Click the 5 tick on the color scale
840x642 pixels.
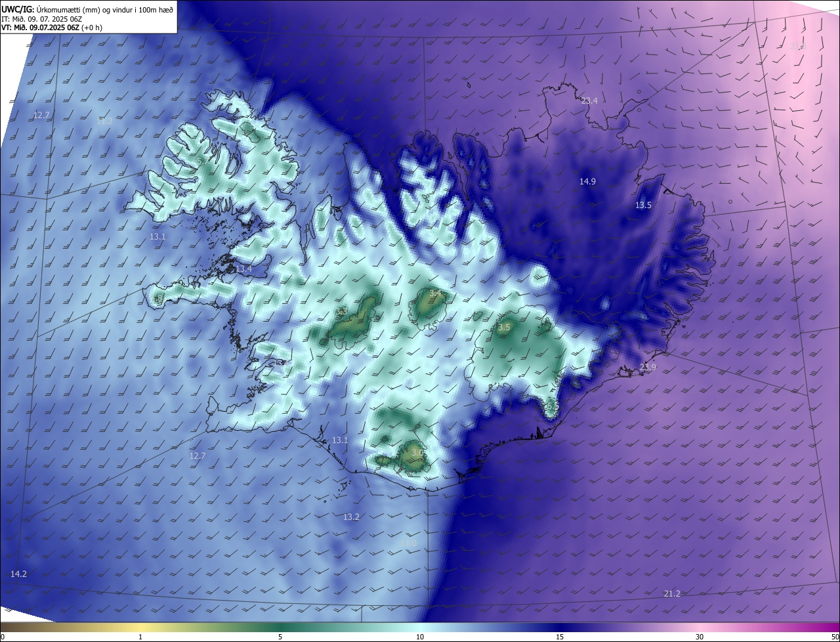click(x=280, y=637)
